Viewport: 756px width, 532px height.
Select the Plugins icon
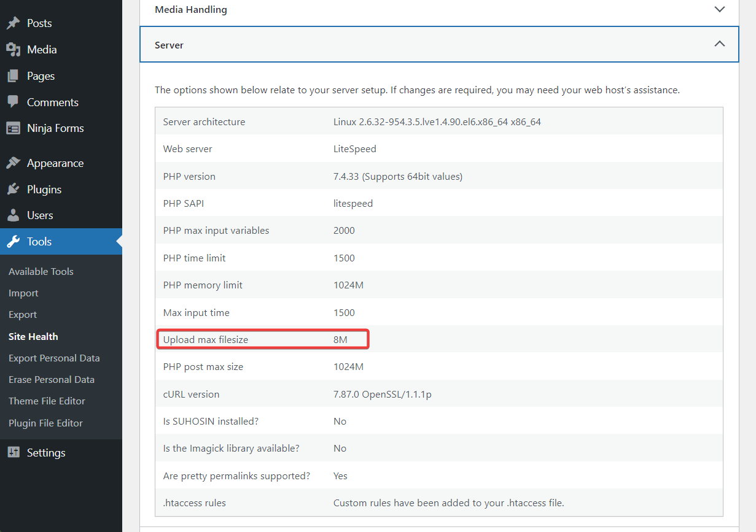14,189
